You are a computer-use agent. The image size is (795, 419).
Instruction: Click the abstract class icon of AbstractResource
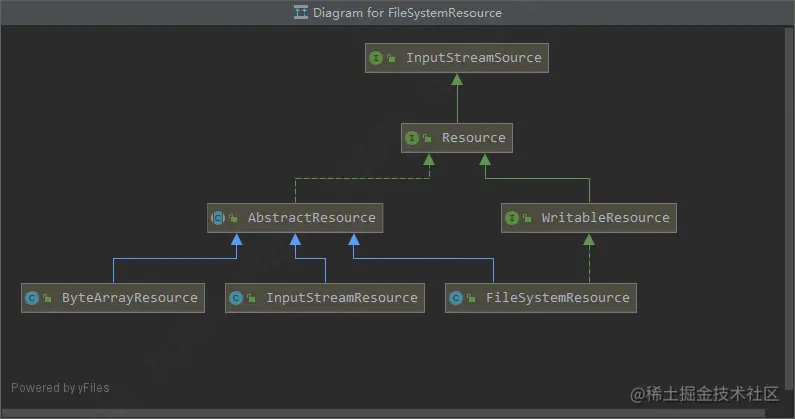click(218, 218)
